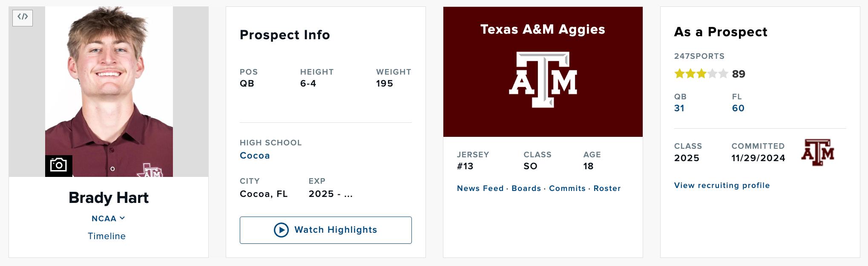Image resolution: width=868 pixels, height=266 pixels.
Task: Click the play icon for highlights
Action: (281, 230)
